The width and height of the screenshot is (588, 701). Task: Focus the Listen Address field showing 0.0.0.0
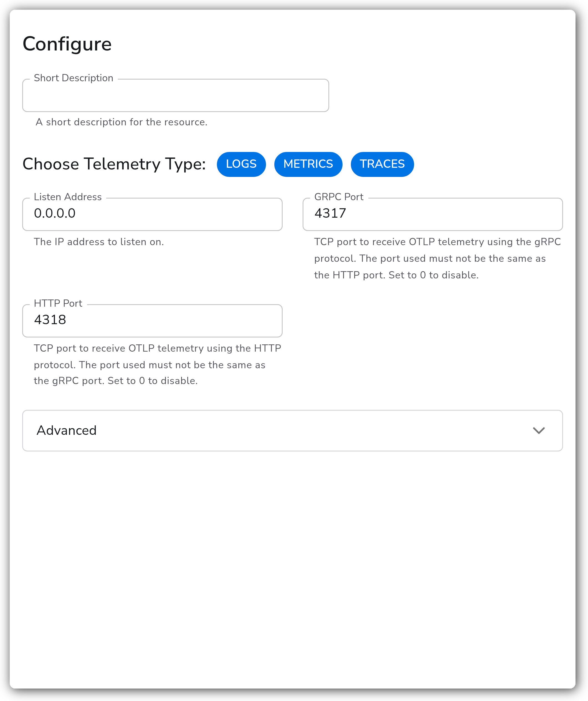(152, 214)
